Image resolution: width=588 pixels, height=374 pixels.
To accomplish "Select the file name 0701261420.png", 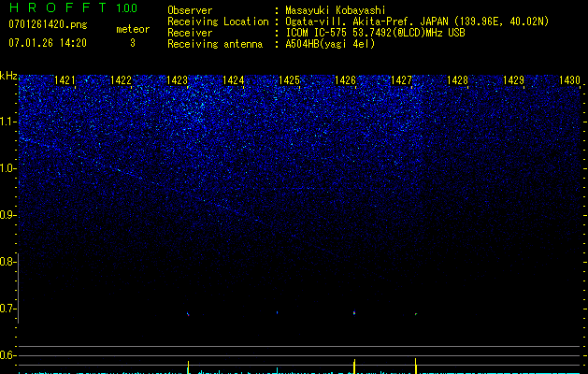I will [48, 25].
